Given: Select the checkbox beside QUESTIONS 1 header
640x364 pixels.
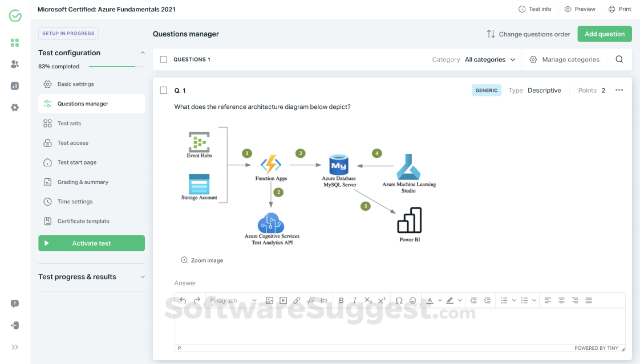Looking at the screenshot, I should pos(163,59).
